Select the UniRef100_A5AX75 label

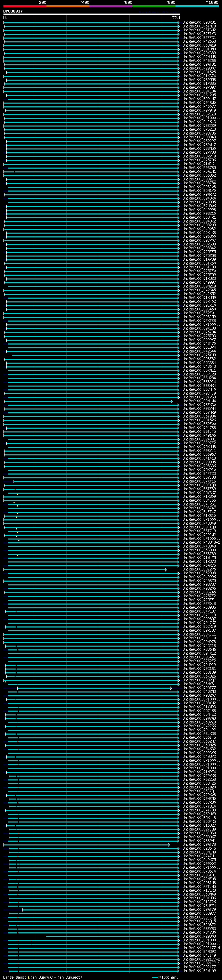(x=199, y=565)
